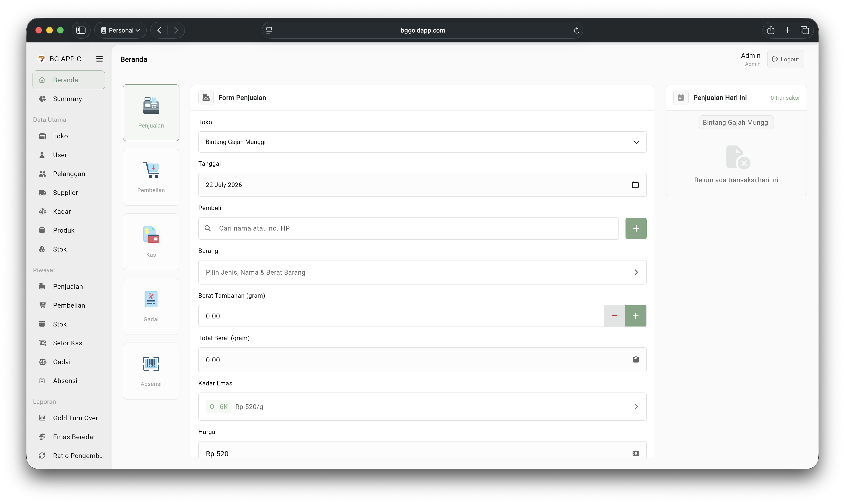The height and width of the screenshot is (504, 845).
Task: Click the browser address bar
Action: [x=422, y=30]
